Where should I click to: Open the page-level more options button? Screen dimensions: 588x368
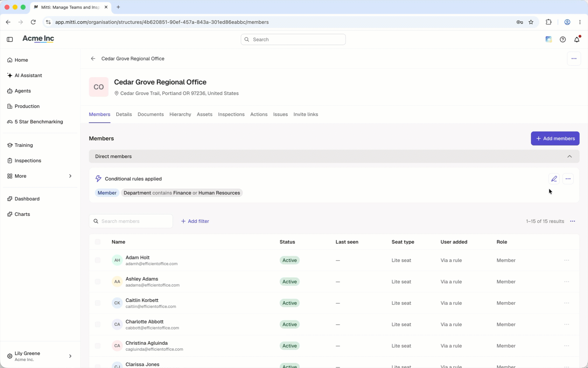(x=574, y=59)
